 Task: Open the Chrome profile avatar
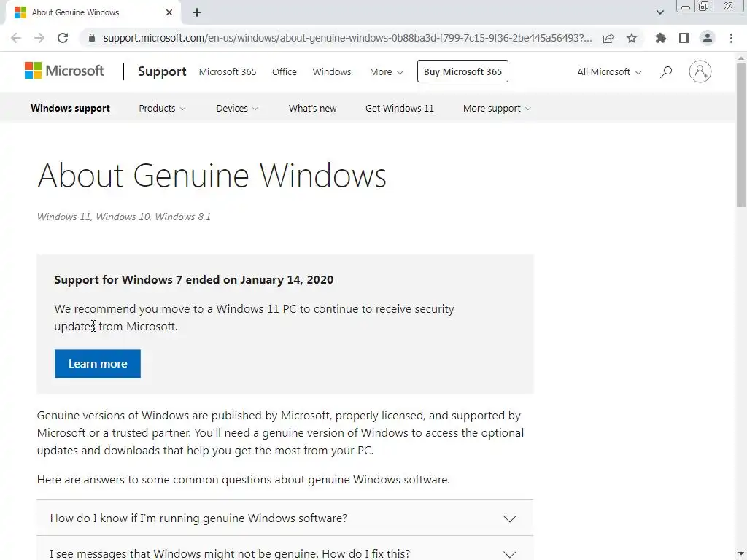708,38
